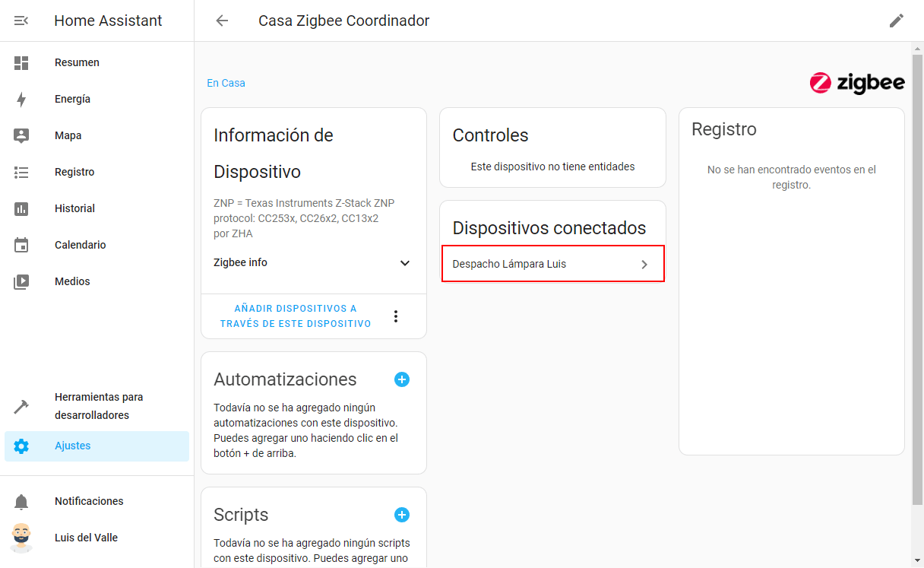This screenshot has height=568, width=924.
Task: Go to the Mapa view
Action: click(68, 135)
